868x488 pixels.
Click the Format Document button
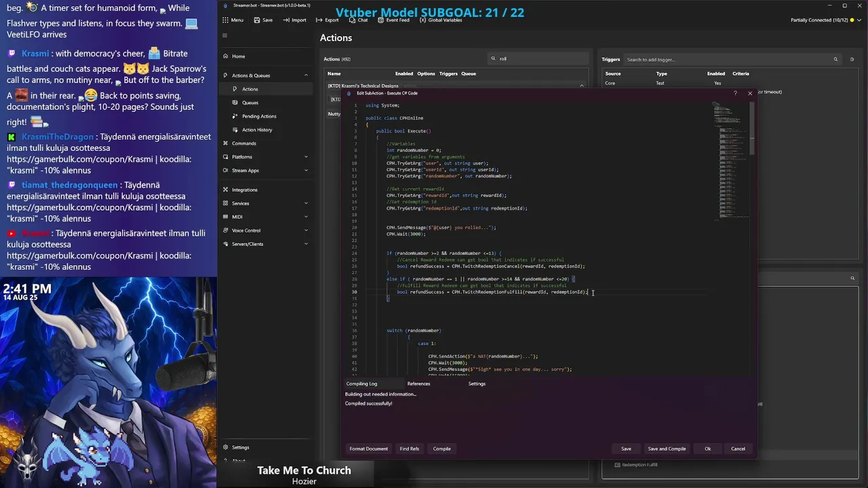tap(369, 449)
